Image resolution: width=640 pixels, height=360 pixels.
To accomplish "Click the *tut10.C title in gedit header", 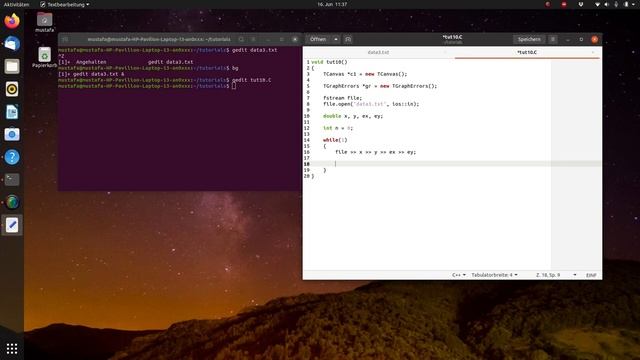I will pyautogui.click(x=452, y=37).
